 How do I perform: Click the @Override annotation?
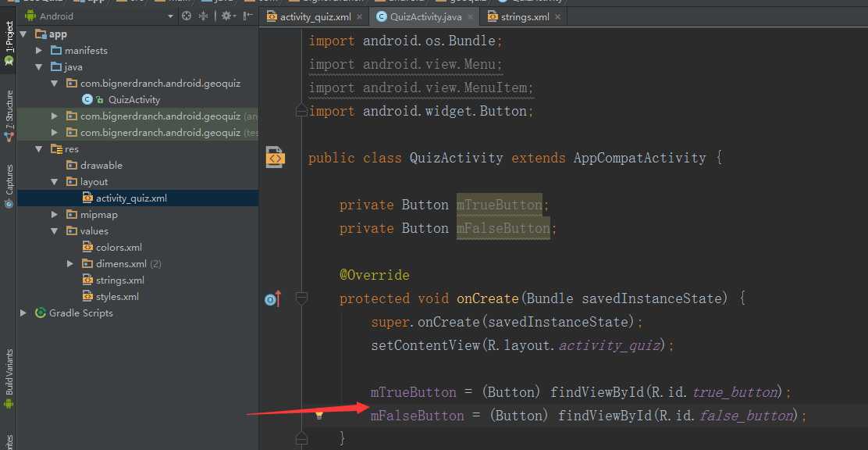click(375, 276)
